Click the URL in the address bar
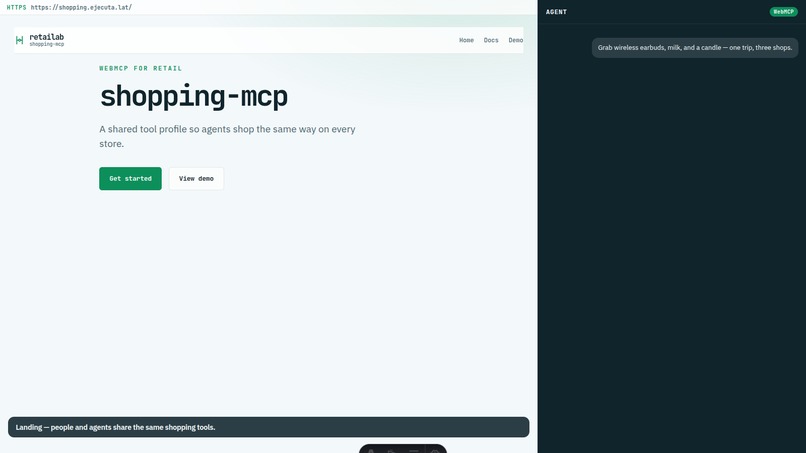 click(81, 7)
